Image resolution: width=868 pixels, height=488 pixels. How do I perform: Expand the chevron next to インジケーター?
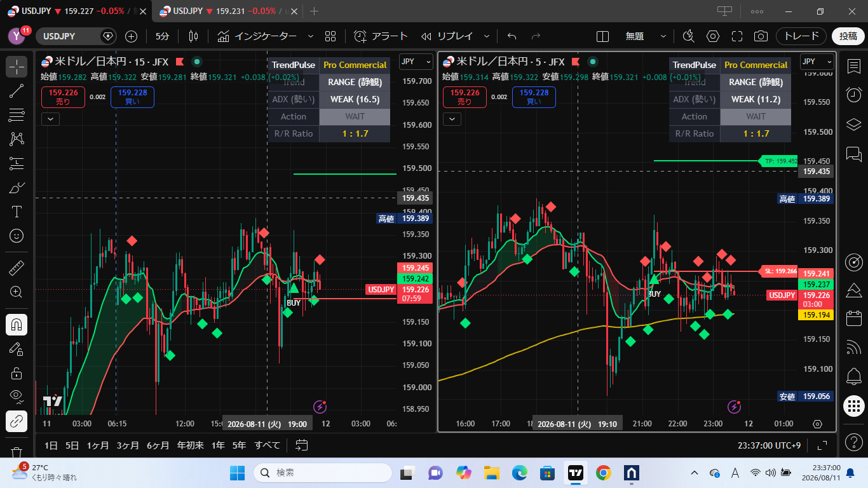(310, 36)
